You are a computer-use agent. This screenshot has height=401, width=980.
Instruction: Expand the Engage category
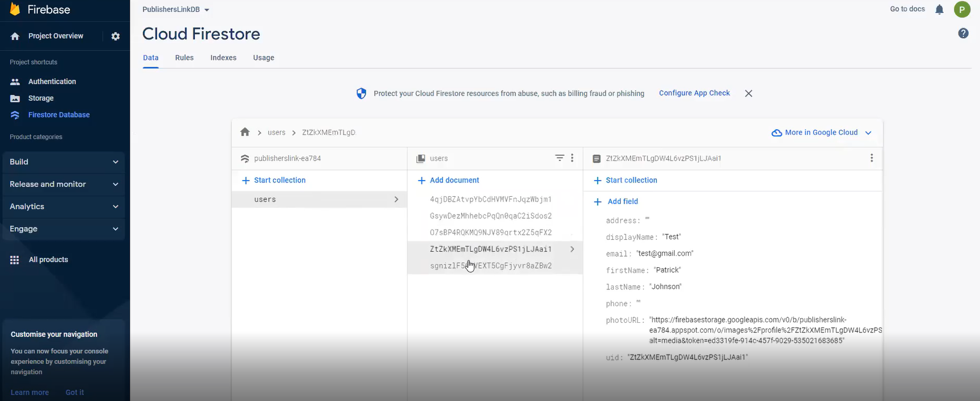64,229
